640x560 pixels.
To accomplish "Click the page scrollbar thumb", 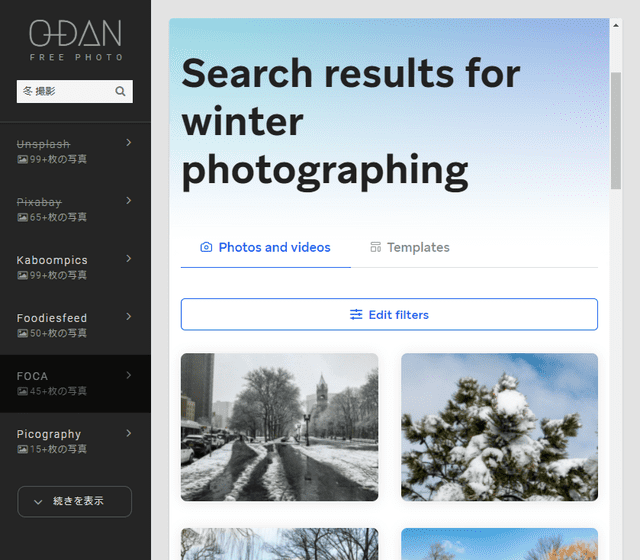I will click(616, 131).
